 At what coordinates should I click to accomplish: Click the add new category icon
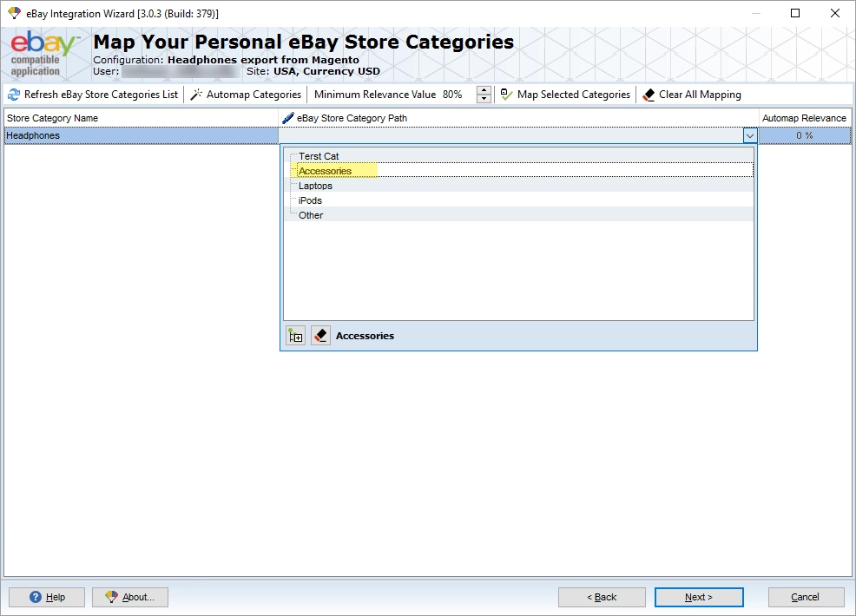point(296,336)
